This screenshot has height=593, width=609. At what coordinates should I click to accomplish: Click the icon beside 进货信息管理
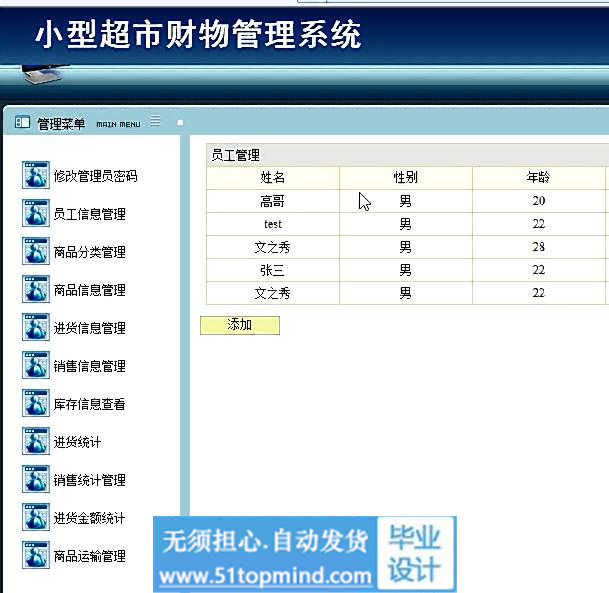[x=36, y=327]
